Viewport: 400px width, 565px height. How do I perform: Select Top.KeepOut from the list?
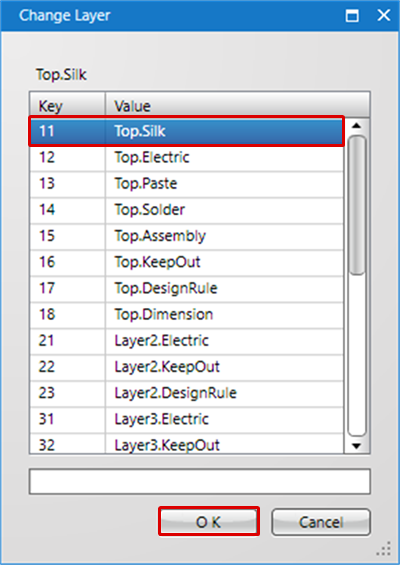click(x=187, y=263)
